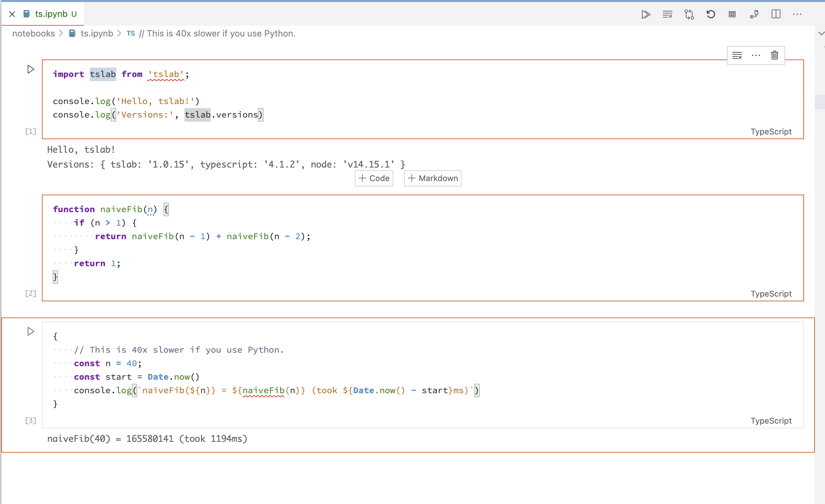Click the restart kernel icon
This screenshot has width=825, height=504.
pyautogui.click(x=710, y=14)
